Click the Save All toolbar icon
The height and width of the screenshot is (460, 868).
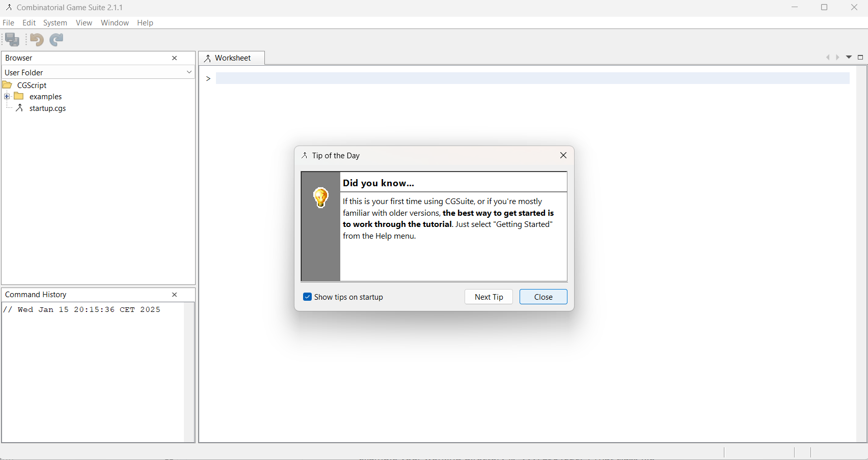coord(12,39)
